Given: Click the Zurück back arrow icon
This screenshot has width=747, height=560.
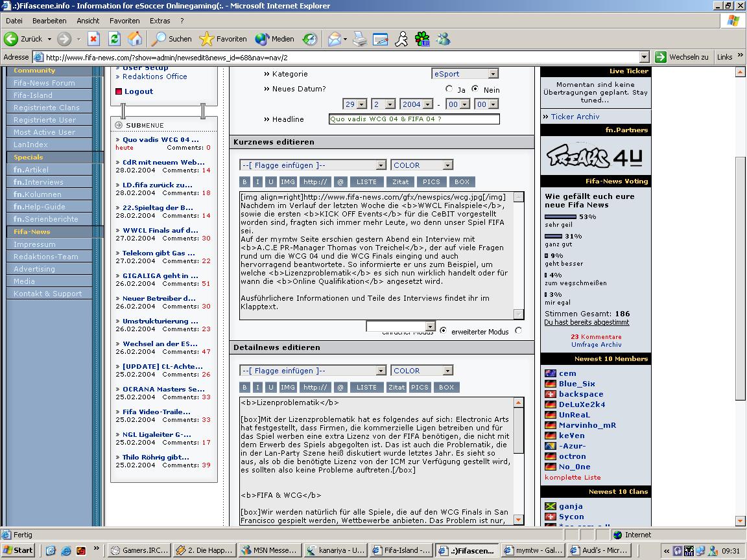Looking at the screenshot, I should point(11,39).
